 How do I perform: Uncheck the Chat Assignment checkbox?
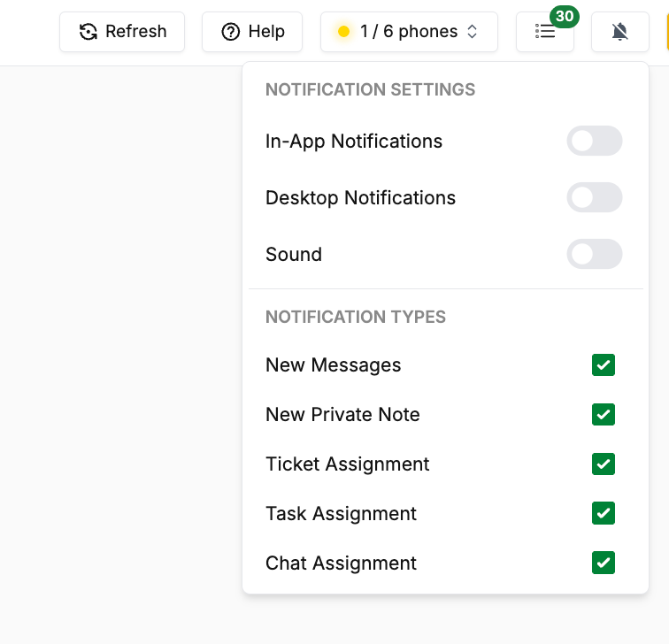(604, 563)
